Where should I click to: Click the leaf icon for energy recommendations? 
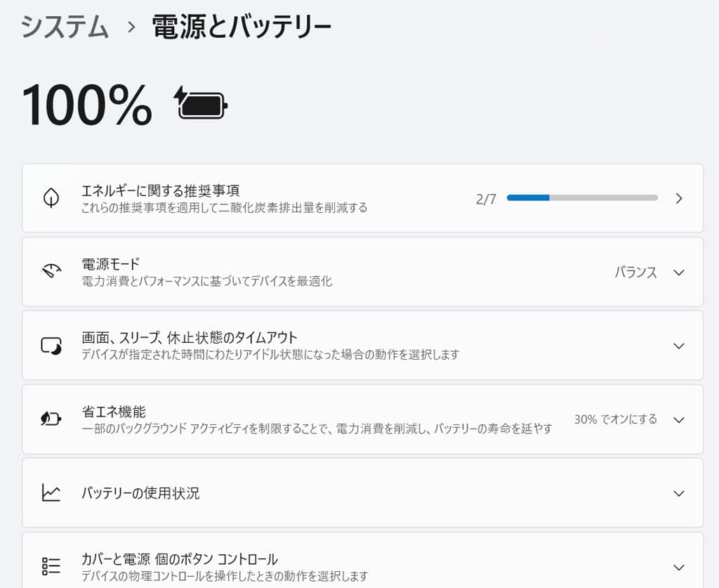[51, 197]
